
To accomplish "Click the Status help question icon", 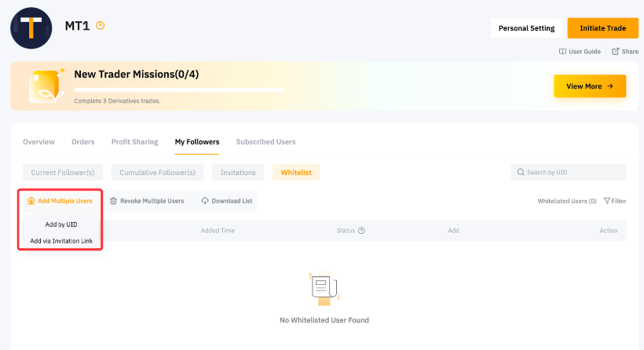I will pos(362,231).
